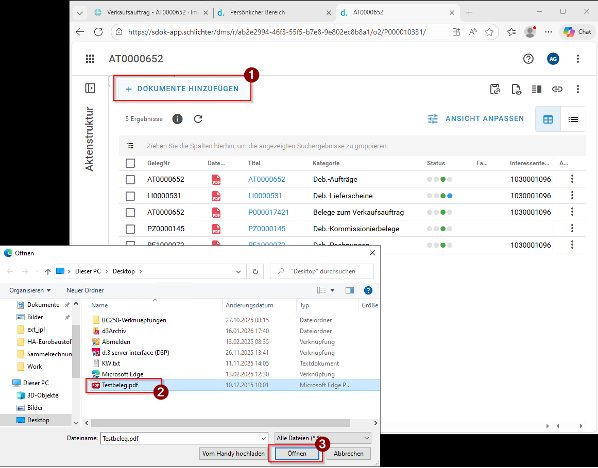Image resolution: width=598 pixels, height=468 pixels.
Task: Expand the path history dropdown in dialog
Action: point(238,272)
